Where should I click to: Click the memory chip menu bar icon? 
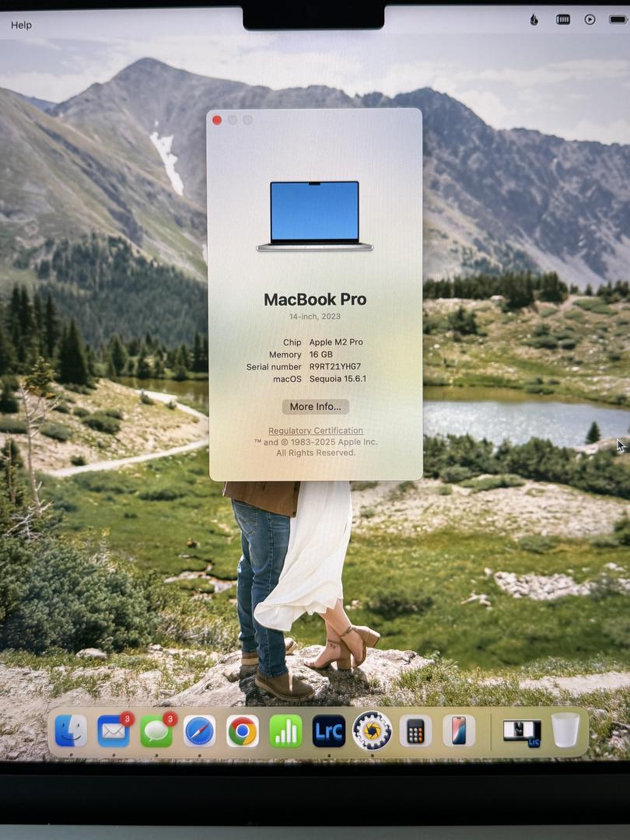563,19
